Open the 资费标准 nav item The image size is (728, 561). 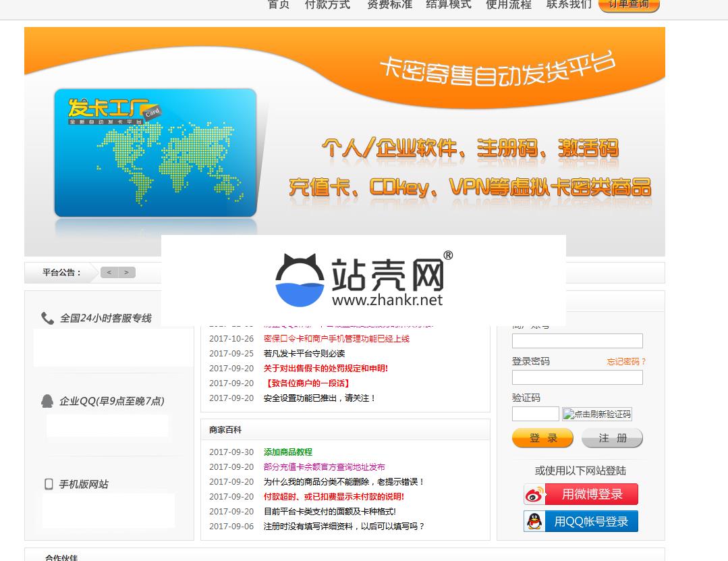point(389,5)
